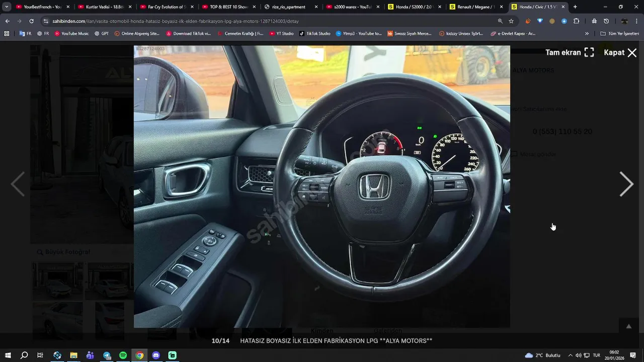Switch gallery to Tam ekran fullscreen
The width and height of the screenshot is (644, 362).
click(x=570, y=52)
